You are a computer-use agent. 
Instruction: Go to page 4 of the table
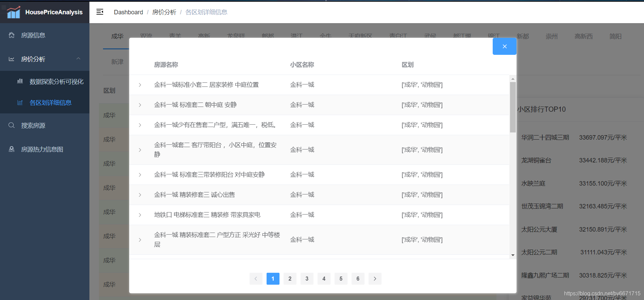[x=324, y=279]
